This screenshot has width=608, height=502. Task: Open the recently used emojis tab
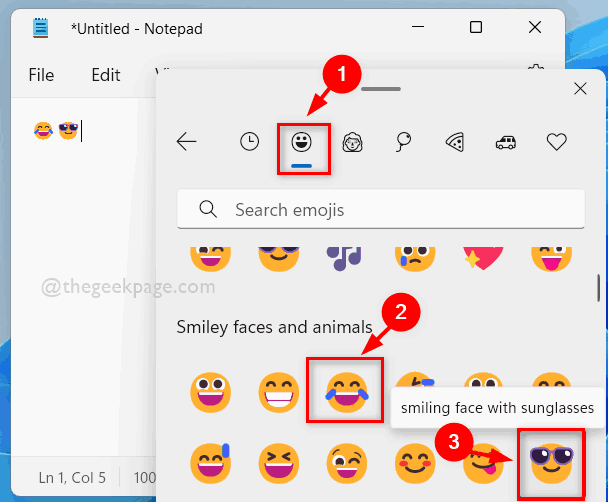[x=249, y=141]
